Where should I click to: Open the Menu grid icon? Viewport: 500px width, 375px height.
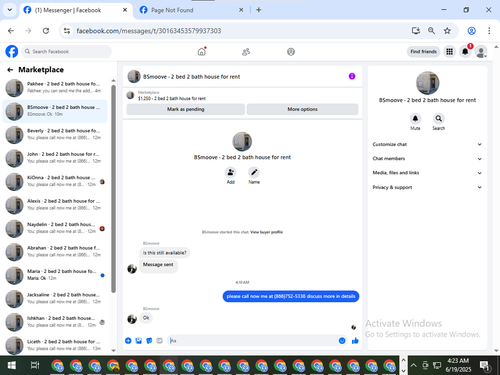click(x=449, y=52)
